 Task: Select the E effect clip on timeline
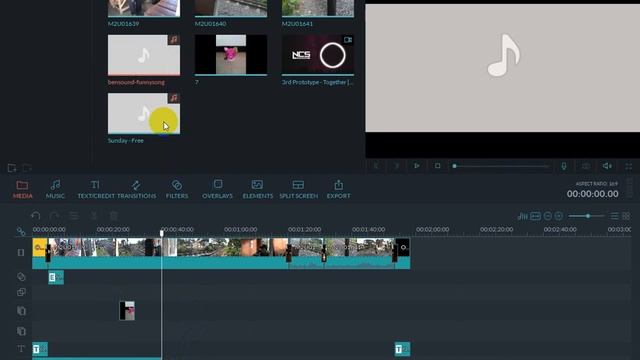click(x=56, y=278)
